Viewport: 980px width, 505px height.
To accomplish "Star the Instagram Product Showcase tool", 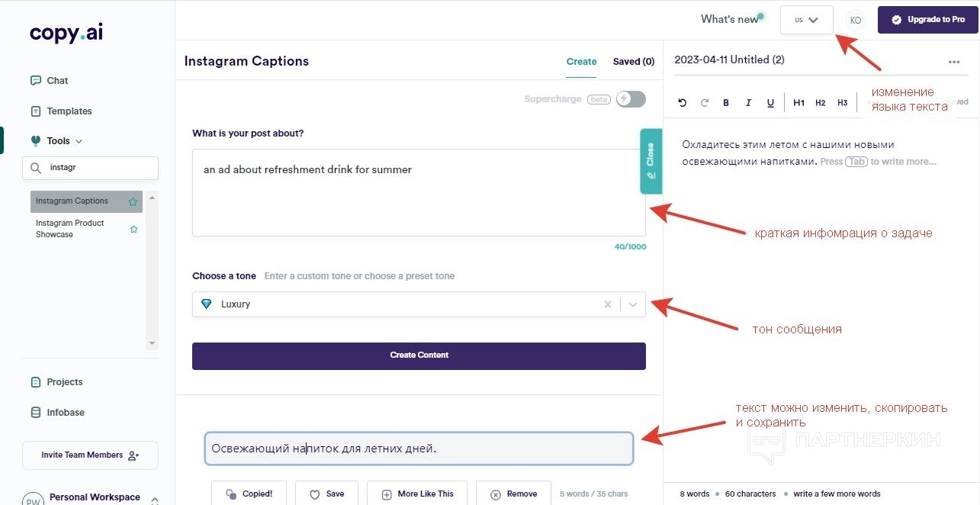I will pos(134,229).
